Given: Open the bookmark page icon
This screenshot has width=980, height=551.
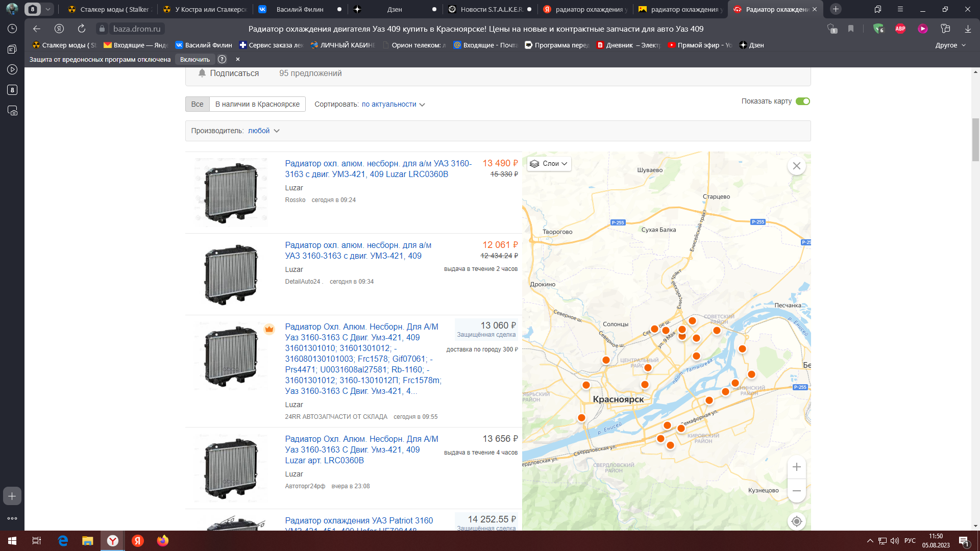Looking at the screenshot, I should pyautogui.click(x=851, y=29).
